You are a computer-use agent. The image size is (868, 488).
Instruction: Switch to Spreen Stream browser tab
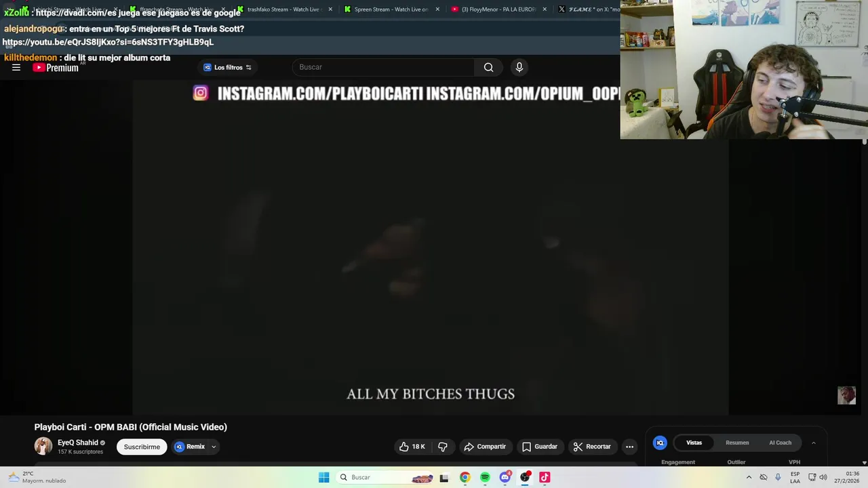tap(391, 9)
